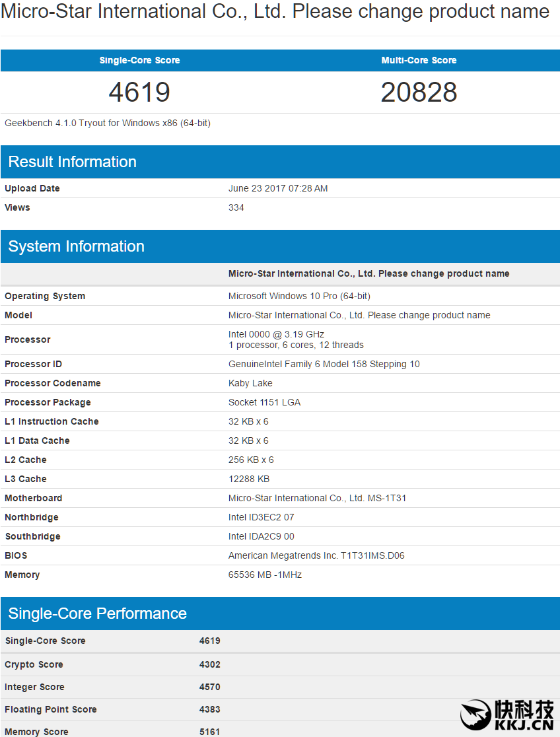Click the L1 Data Cache 32 KB x 6 value

tap(248, 441)
